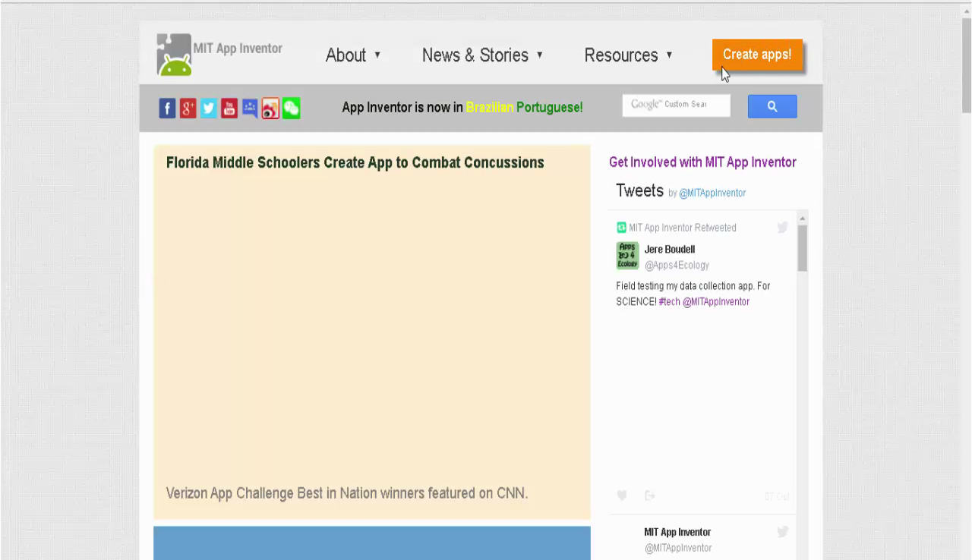The width and height of the screenshot is (972, 560).
Task: Click the Apps 4 Ecology avatar
Action: pyautogui.click(x=627, y=256)
